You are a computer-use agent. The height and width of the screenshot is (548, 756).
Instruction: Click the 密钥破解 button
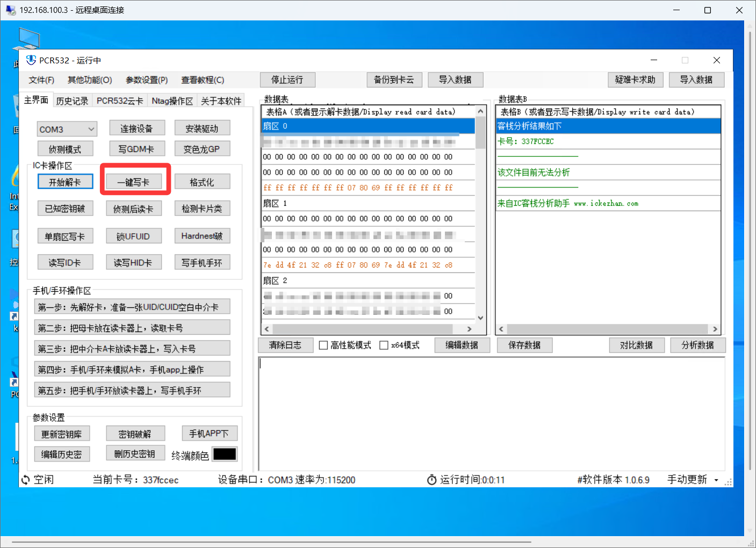[135, 434]
